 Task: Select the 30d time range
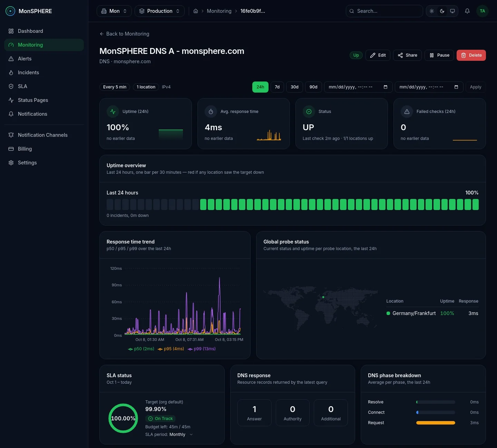294,87
